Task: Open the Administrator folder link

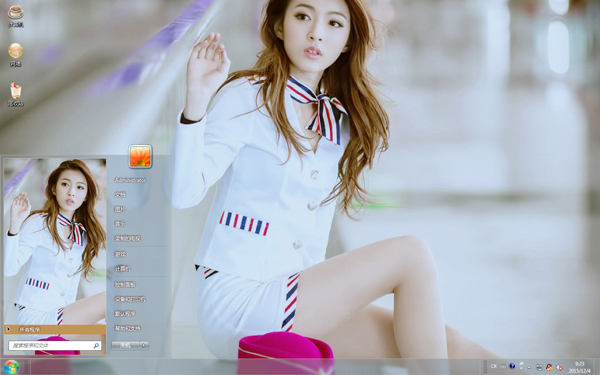Action: [130, 180]
